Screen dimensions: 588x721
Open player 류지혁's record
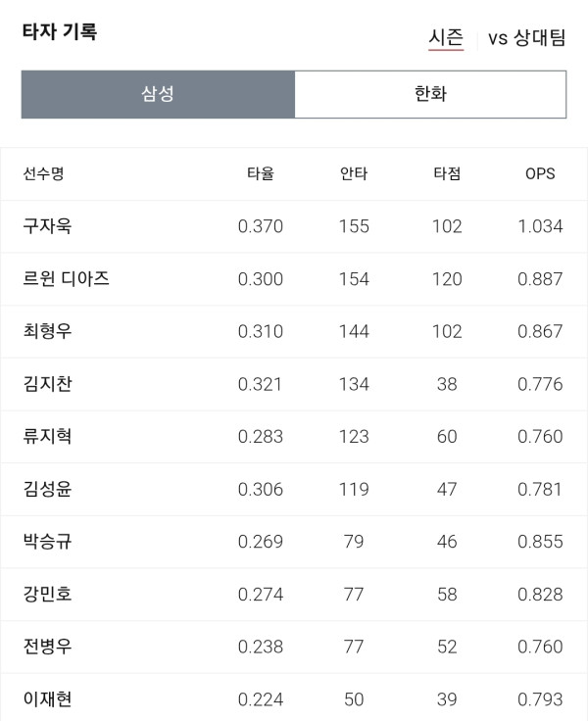(294, 436)
